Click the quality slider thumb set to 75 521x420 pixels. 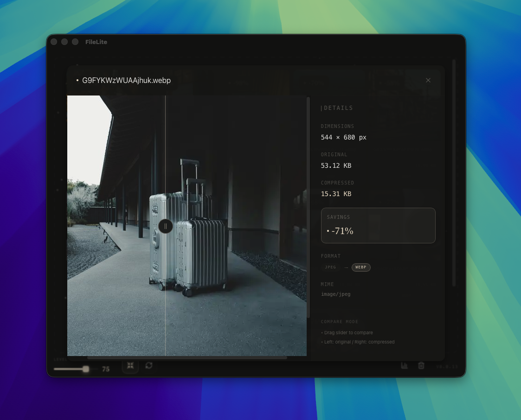[86, 369]
